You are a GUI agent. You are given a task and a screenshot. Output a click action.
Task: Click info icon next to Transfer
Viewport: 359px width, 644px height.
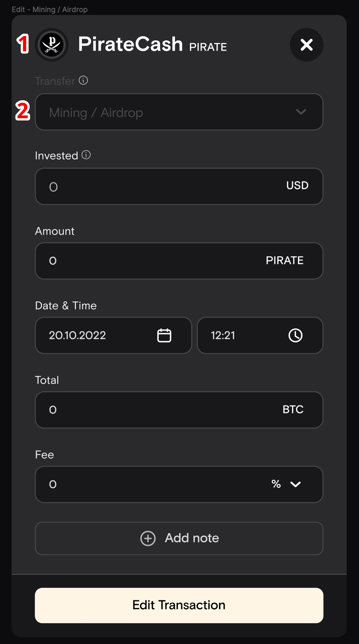pos(83,80)
